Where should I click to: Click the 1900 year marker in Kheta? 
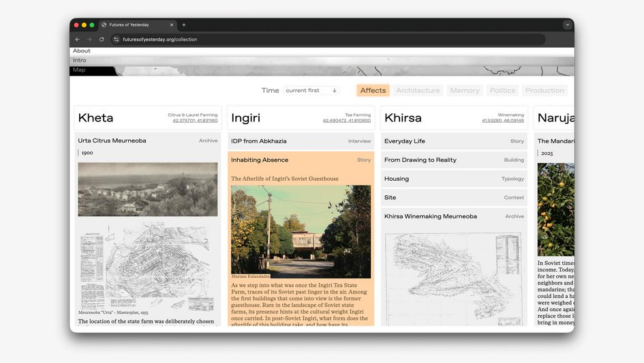coord(87,153)
